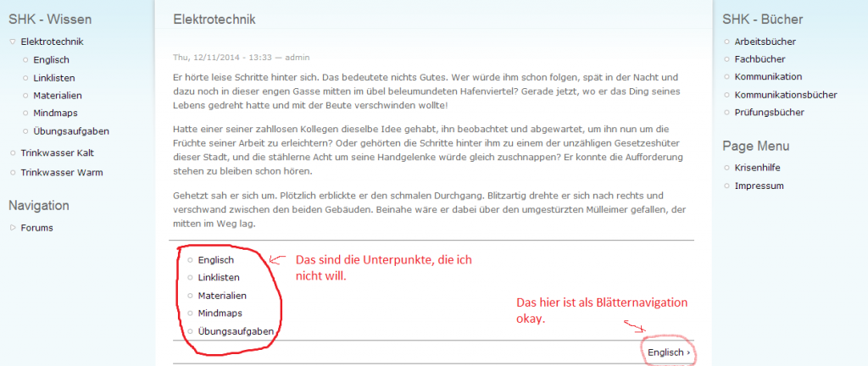Go to the Kommunikation book category
Screen dimensions: 868x366
click(x=768, y=77)
